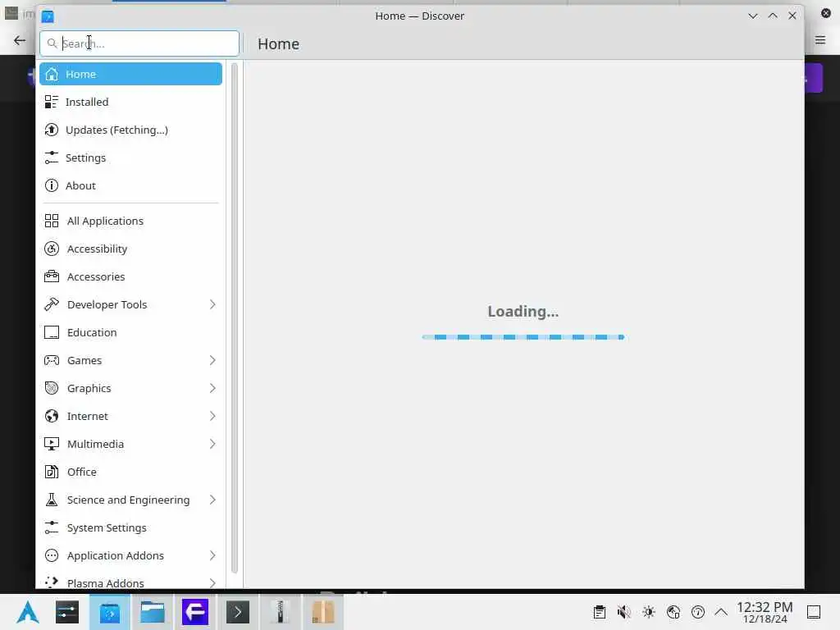Open the Installed page
The height and width of the screenshot is (630, 840).
[x=130, y=102]
